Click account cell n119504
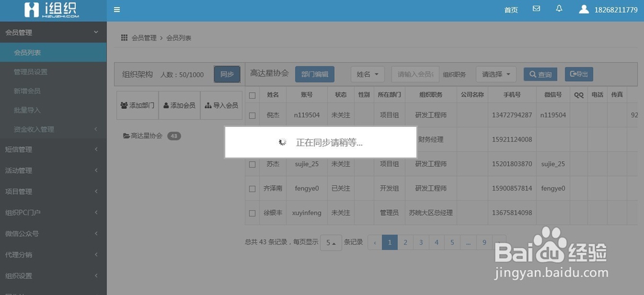The image size is (644, 295). pyautogui.click(x=307, y=115)
